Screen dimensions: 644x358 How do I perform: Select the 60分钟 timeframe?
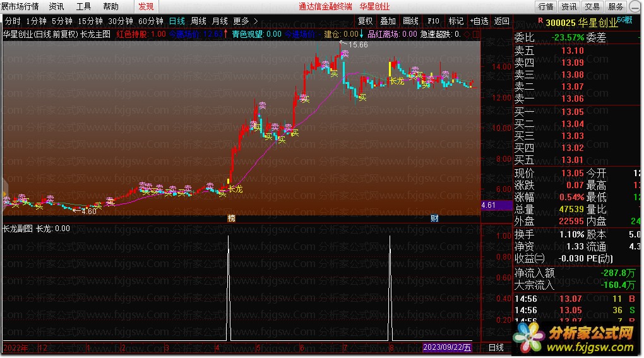point(151,21)
